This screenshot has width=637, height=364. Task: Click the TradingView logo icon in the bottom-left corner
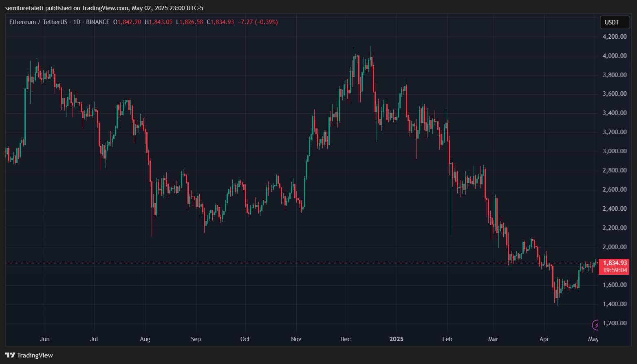(11, 355)
